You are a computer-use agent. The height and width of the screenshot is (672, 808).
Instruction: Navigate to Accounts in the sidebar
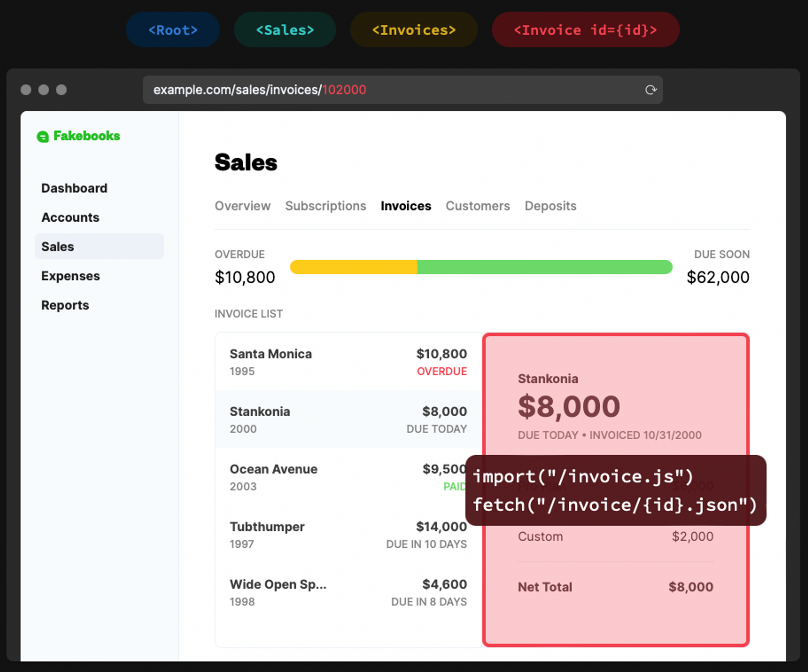click(70, 217)
